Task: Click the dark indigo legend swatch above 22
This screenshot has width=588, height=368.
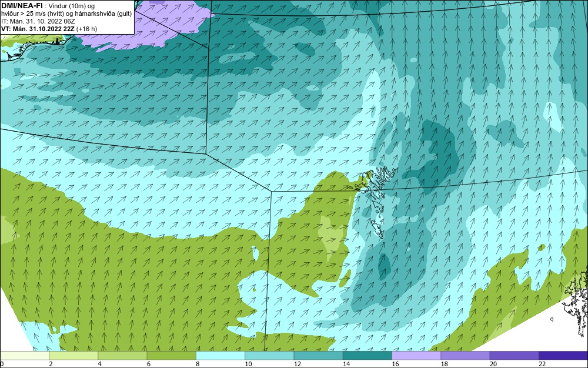Action: coord(563,356)
